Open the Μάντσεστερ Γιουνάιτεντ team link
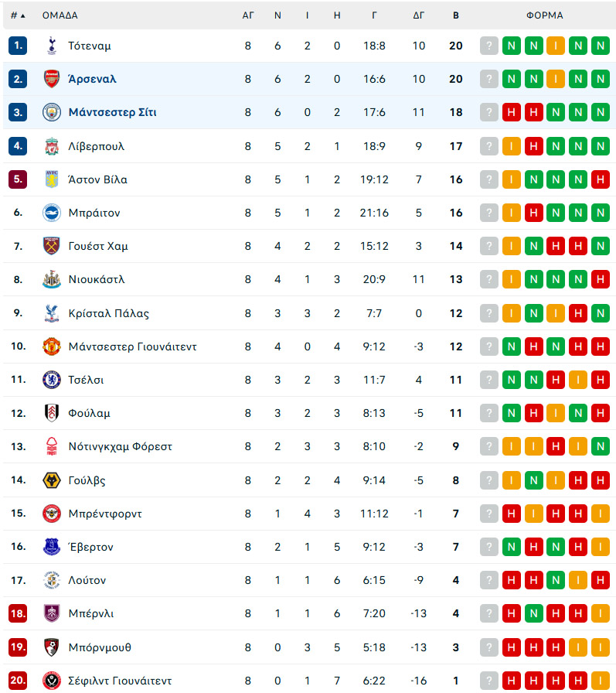616x693 pixels. tap(132, 346)
